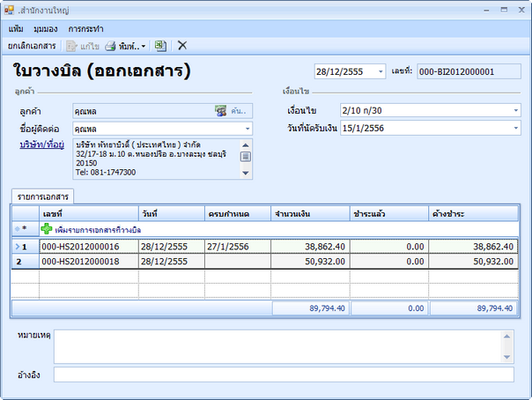
Task: Click the ค้น.. search button
Action: pos(239,111)
